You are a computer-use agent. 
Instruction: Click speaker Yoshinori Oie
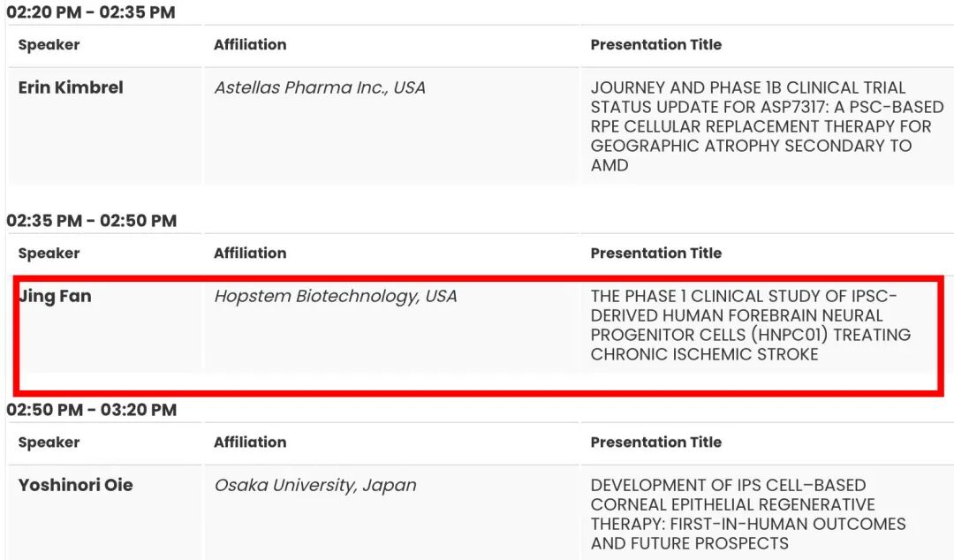[76, 485]
